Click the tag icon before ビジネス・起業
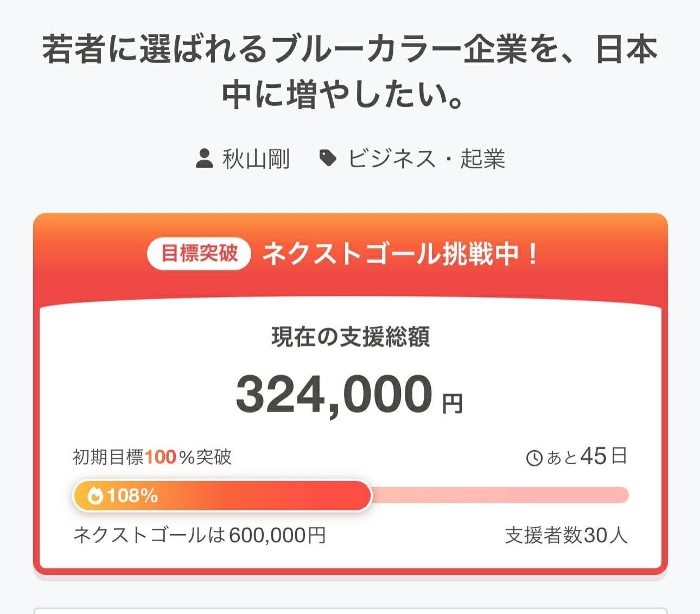This screenshot has width=700, height=614. [328, 158]
